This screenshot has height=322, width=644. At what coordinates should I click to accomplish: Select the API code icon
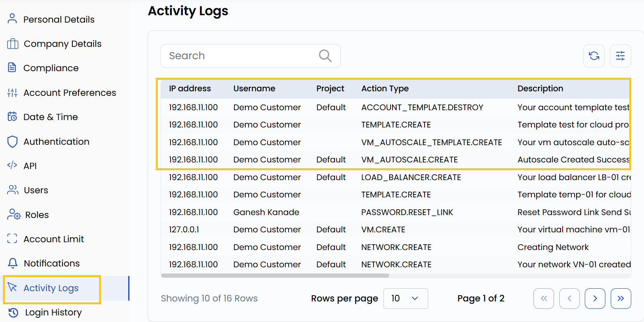pos(12,166)
